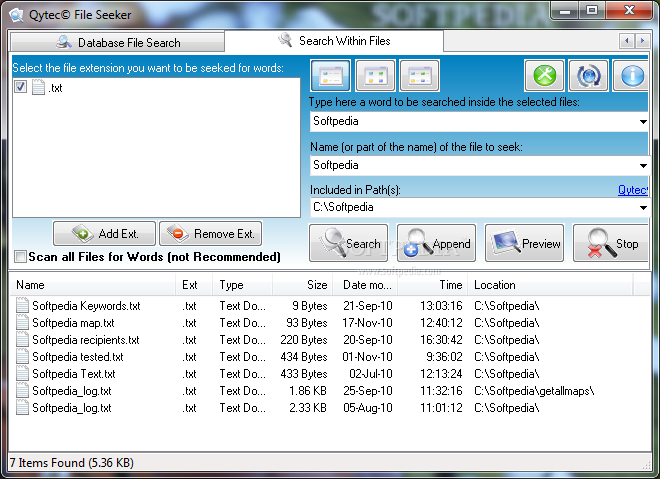This screenshot has width=660, height=479.
Task: Sort results by Location column header
Action: point(550,285)
